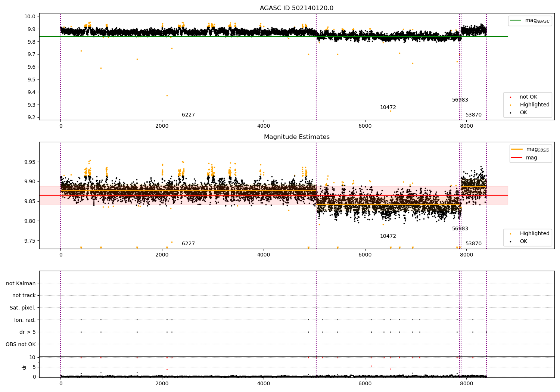560x392 pixels.
Task: Click the rotated 'dr' y-axis label
Action: pos(24,367)
